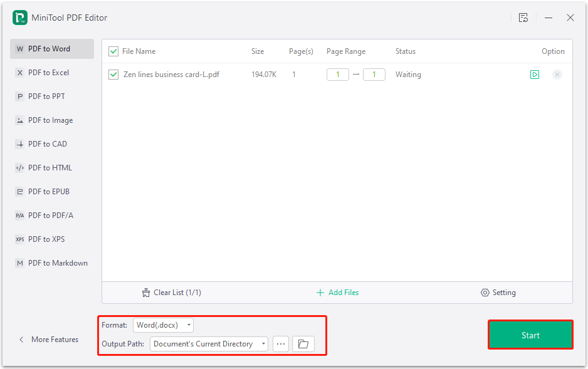
Task: Toggle the select-all checkbox by File Name
Action: [x=113, y=51]
